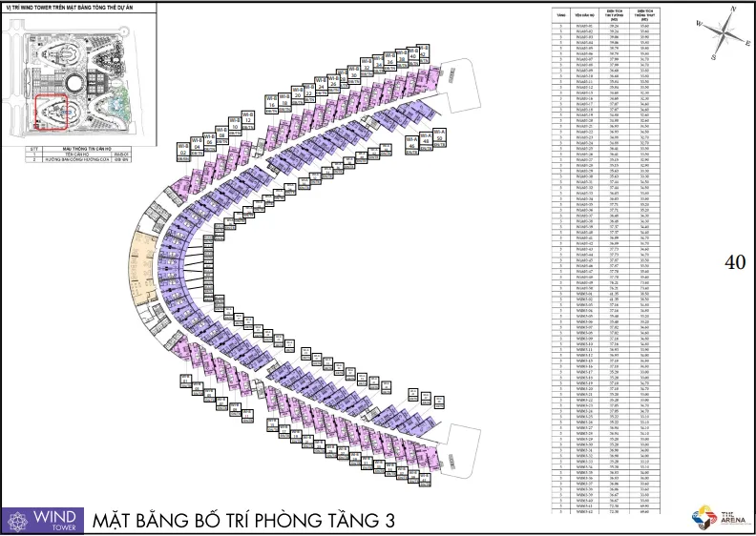Click The Arena logo

719,518
